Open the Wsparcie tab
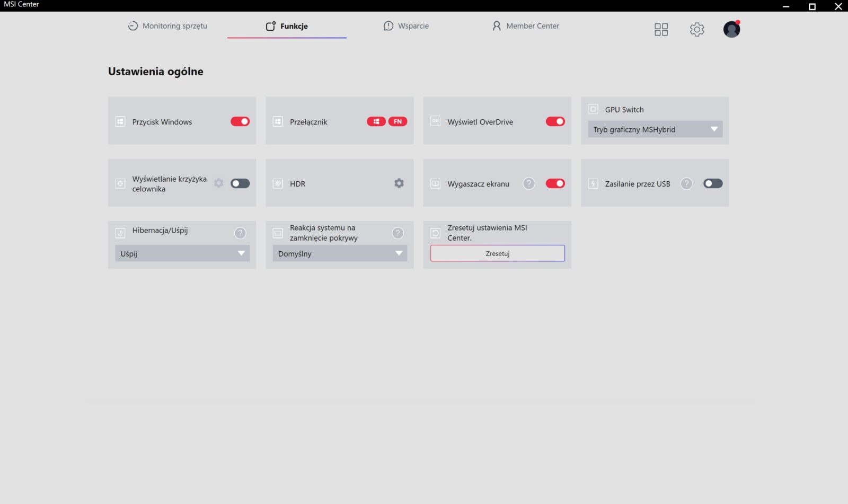Viewport: 848px width, 504px height. 406,26
